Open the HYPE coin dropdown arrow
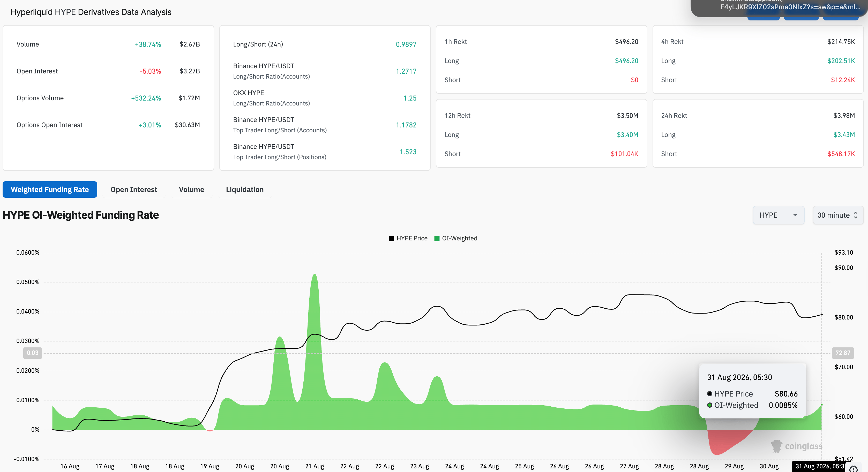The height and width of the screenshot is (472, 868). pos(795,215)
